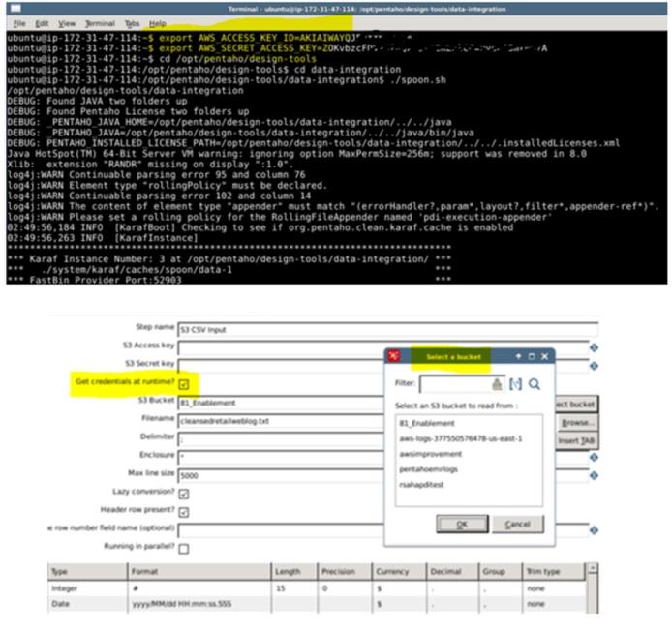Image resolution: width=672 pixels, height=632 pixels.
Task: Click the clear filter broom icon
Action: click(x=497, y=384)
